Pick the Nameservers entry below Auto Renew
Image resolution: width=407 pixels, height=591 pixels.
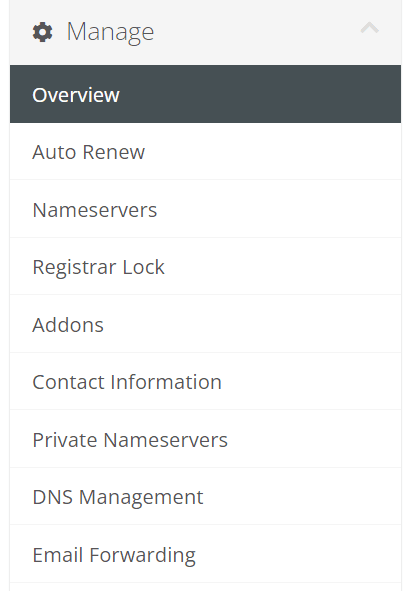coord(205,209)
